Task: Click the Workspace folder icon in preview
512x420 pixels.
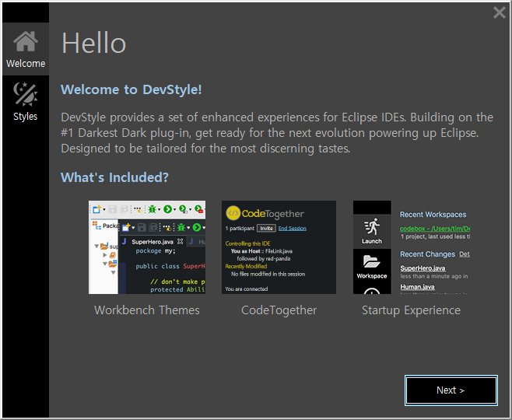Action: click(x=372, y=262)
